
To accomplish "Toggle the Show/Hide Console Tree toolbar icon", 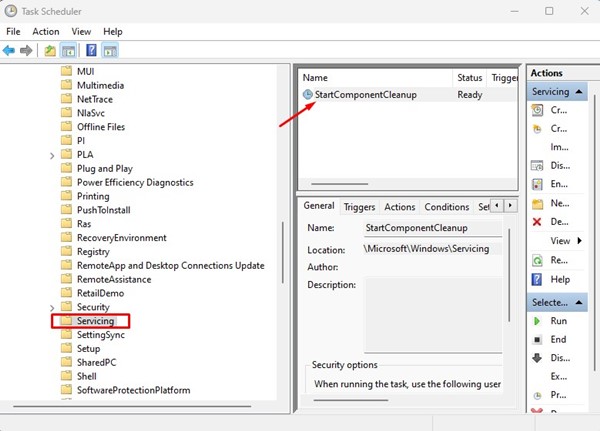I will [x=68, y=50].
